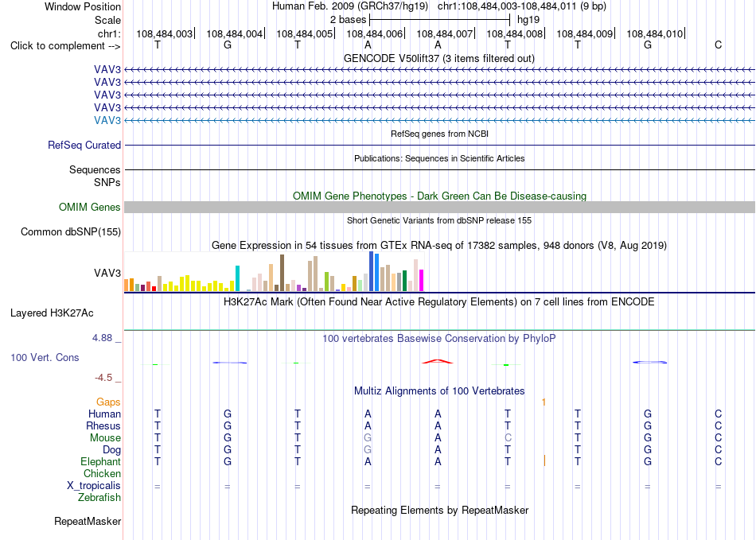Open the 'H3K27Ac Mark' track title
The image size is (756, 540).
[439, 302]
